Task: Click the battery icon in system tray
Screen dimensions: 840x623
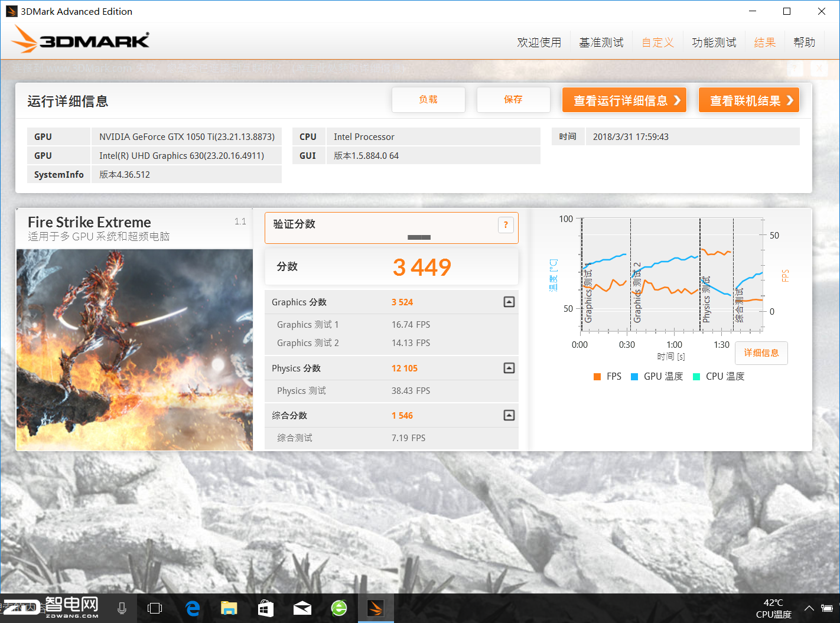Action: tap(828, 608)
